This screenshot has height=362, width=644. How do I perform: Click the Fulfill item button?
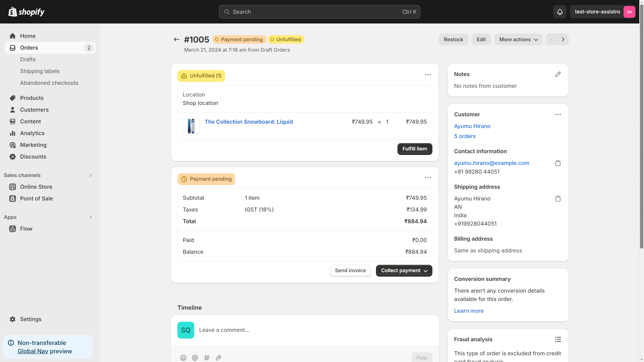pyautogui.click(x=415, y=149)
